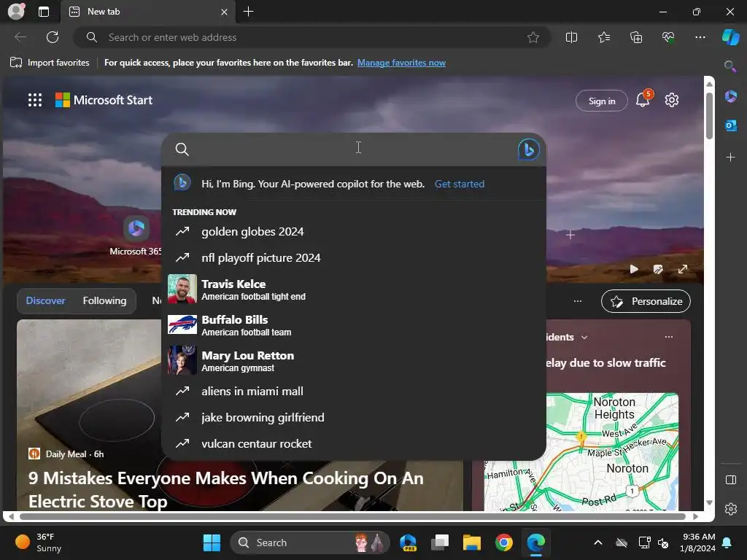The height and width of the screenshot is (560, 747).
Task: Open a new tab with plus button
Action: [x=248, y=12]
